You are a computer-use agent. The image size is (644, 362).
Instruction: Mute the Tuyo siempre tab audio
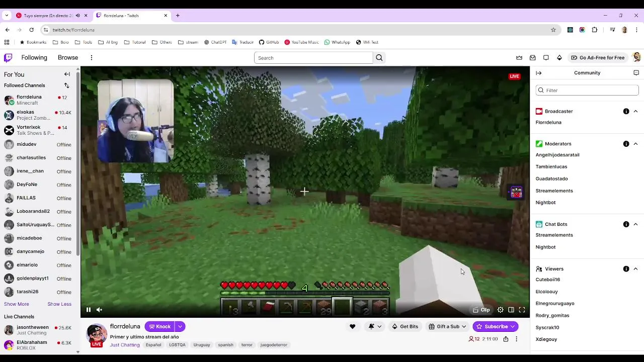pyautogui.click(x=77, y=16)
